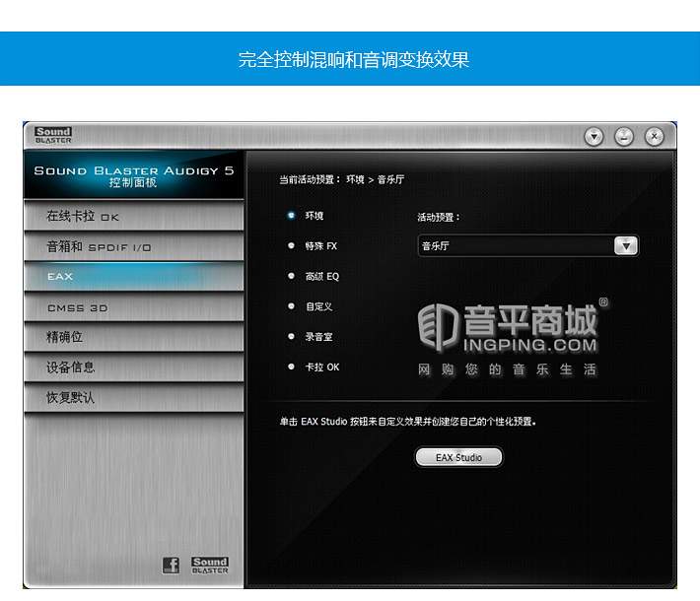Select the EAX sidebar item
Image resolution: width=700 pixels, height=601 pixels.
(x=134, y=277)
